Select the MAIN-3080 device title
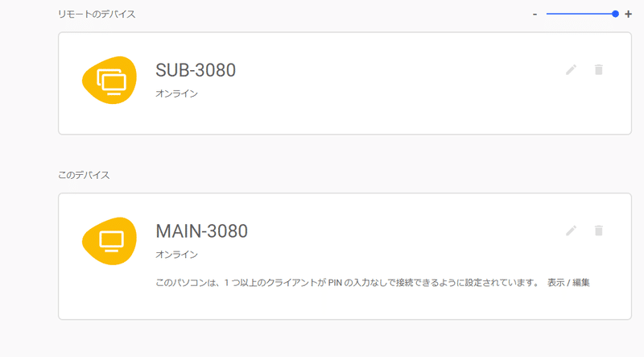644x357 pixels. pos(202,231)
